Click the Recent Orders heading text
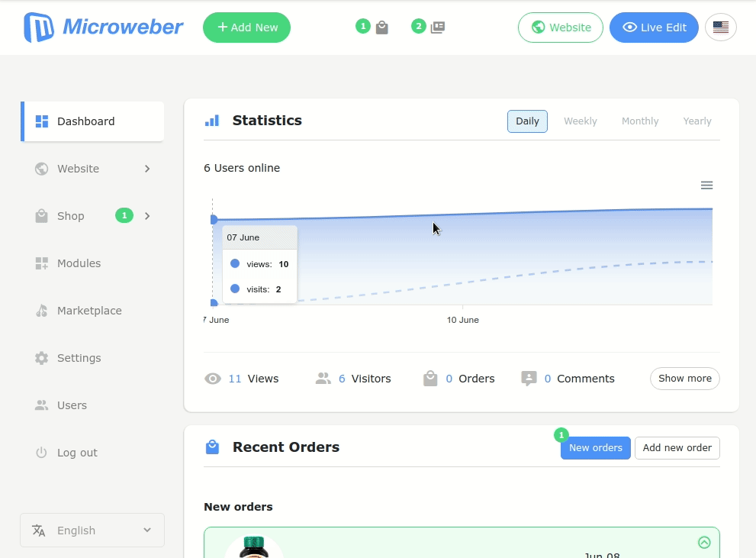This screenshot has height=558, width=756. pyautogui.click(x=286, y=447)
